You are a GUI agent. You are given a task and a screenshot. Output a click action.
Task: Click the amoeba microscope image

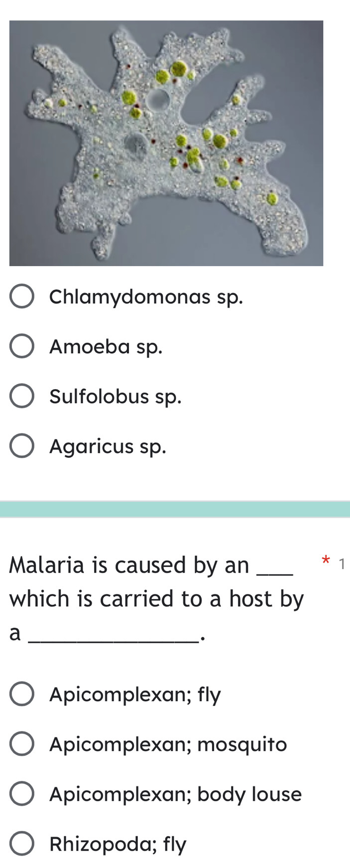click(x=166, y=143)
